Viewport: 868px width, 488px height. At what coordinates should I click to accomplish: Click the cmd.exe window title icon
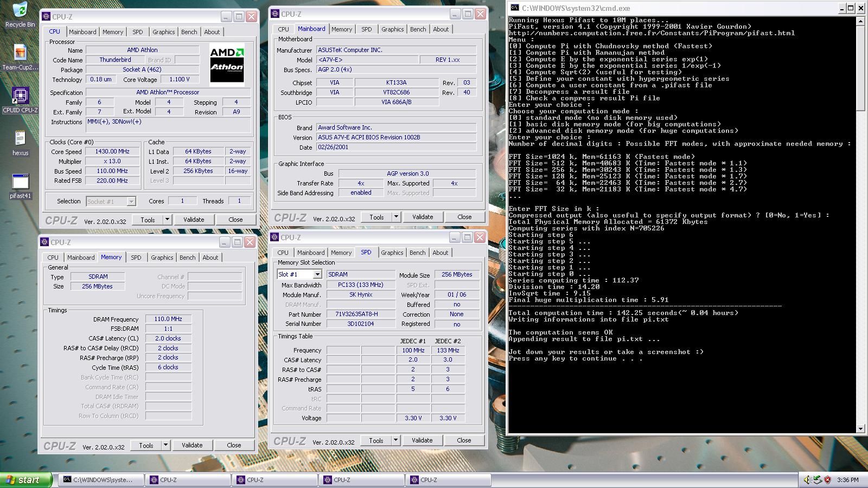click(514, 8)
